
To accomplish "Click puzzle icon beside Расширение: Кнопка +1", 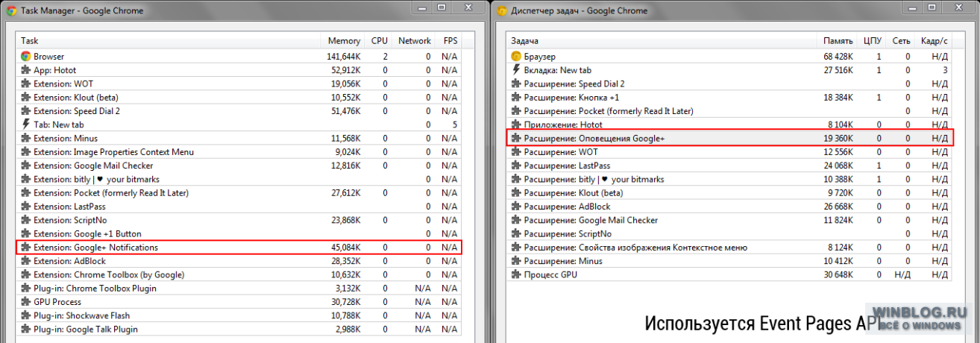I will 516,98.
